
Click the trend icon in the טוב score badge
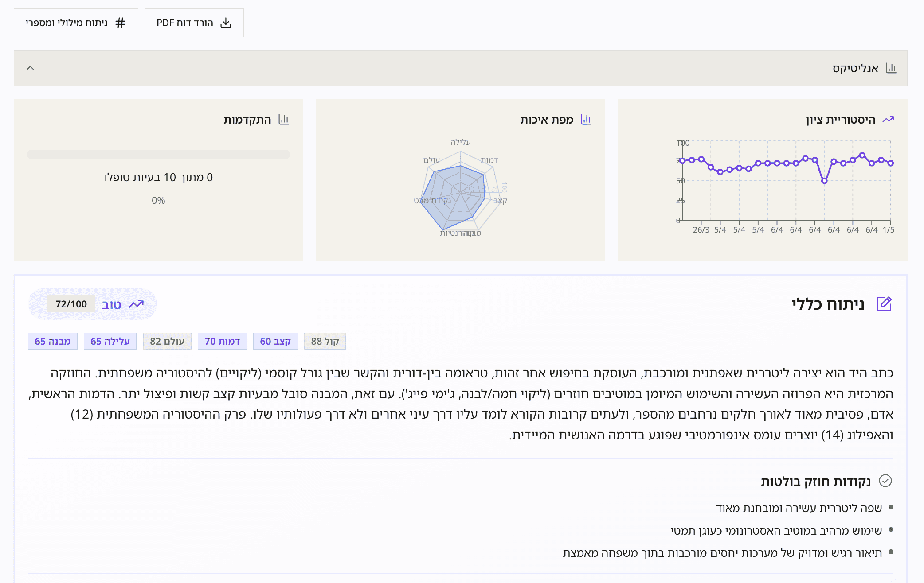point(136,304)
